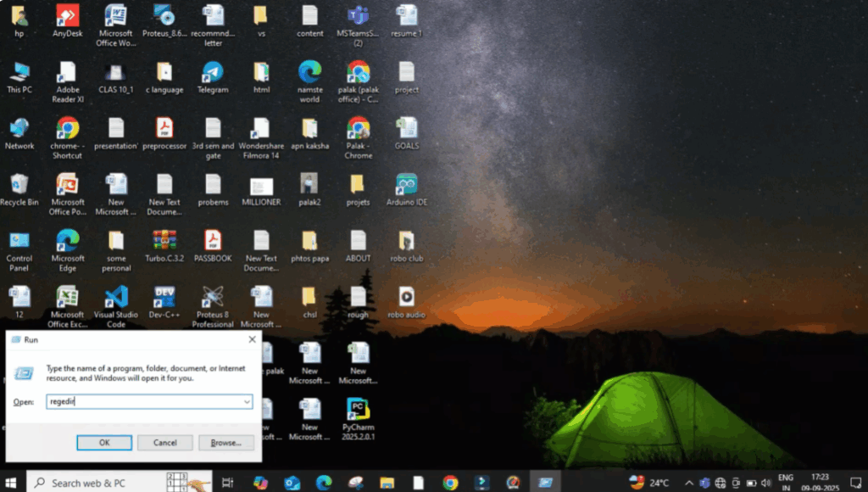This screenshot has width=868, height=492.
Task: Select the Arduino IDE desktop icon
Action: 406,185
